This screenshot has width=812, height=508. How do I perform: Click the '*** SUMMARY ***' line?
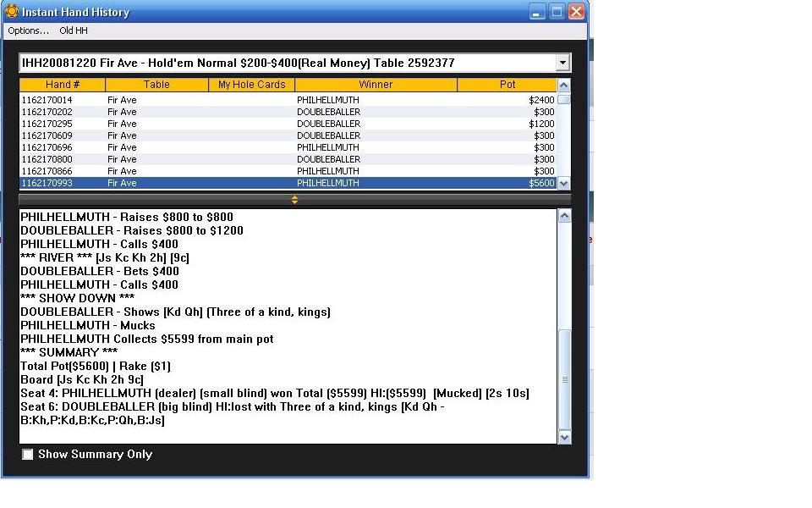pos(69,352)
